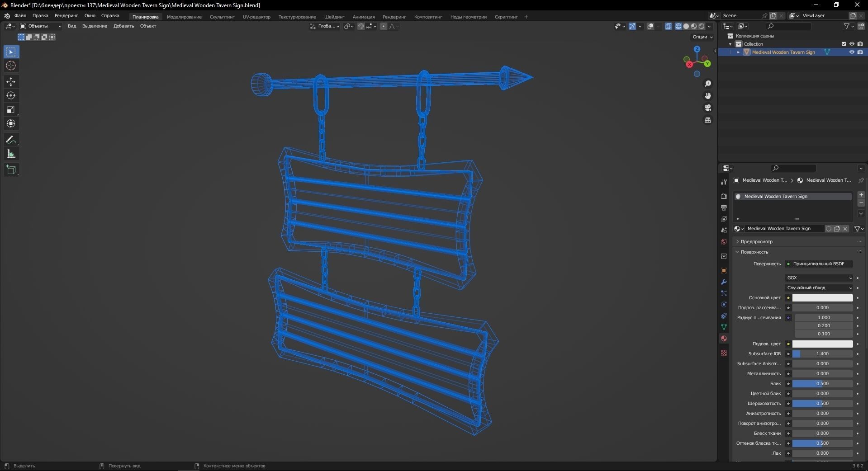Open 'Добавить' in viewport header

coord(123,26)
